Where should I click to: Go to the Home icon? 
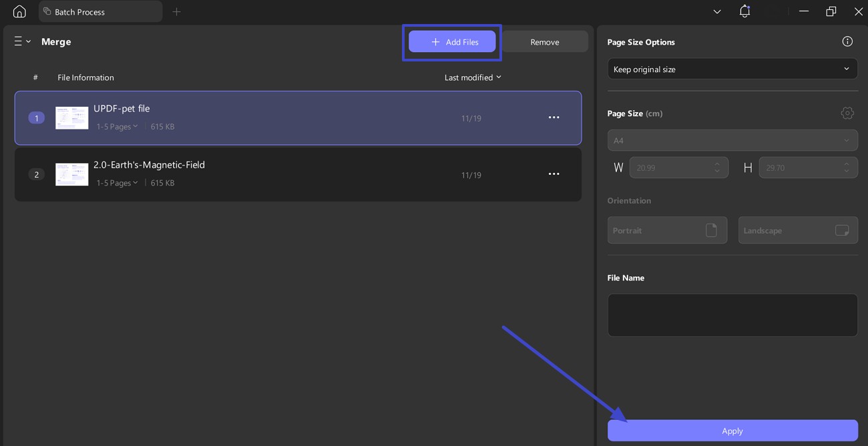19,11
